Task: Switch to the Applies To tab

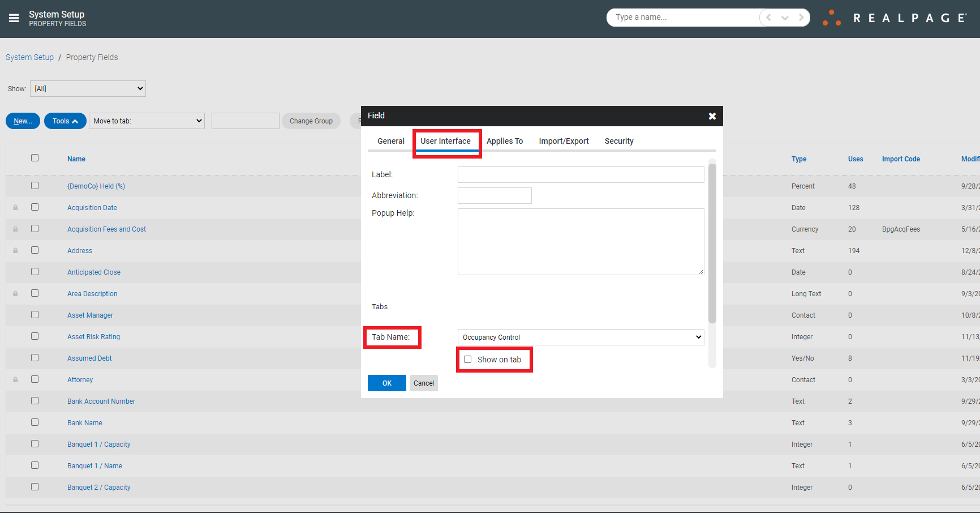Action: [x=504, y=141]
